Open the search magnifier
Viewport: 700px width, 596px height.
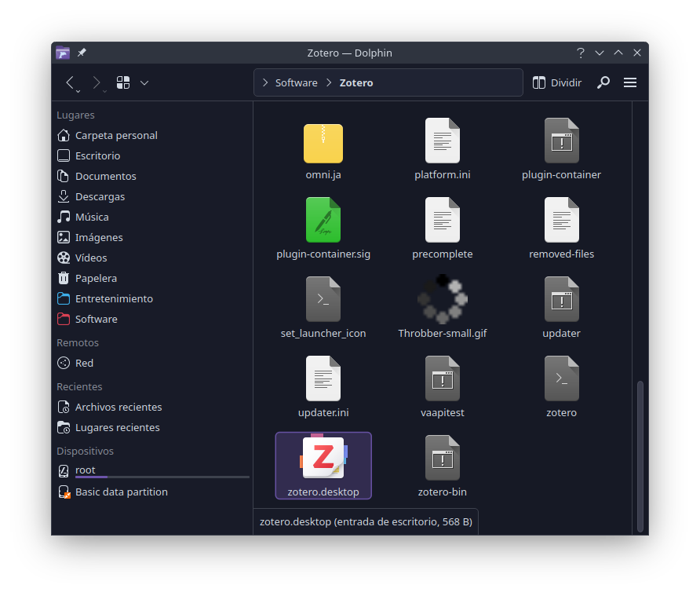point(603,82)
